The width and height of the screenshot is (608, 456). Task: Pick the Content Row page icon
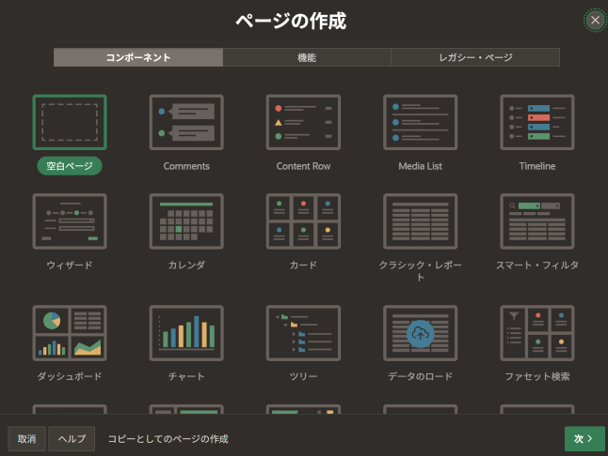[303, 122]
